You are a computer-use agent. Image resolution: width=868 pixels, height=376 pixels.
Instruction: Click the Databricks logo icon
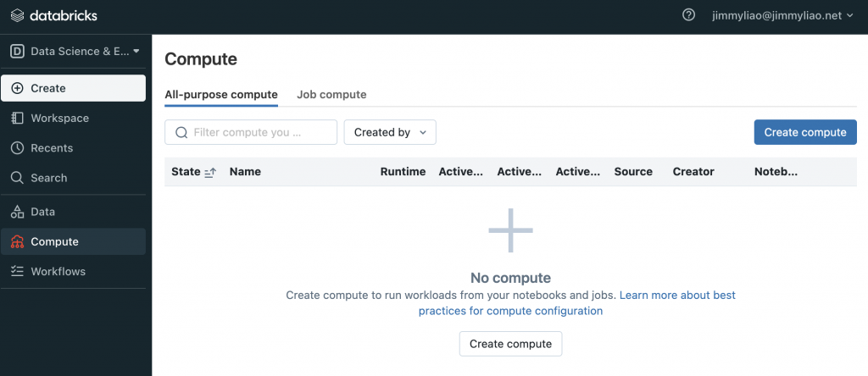pyautogui.click(x=17, y=15)
